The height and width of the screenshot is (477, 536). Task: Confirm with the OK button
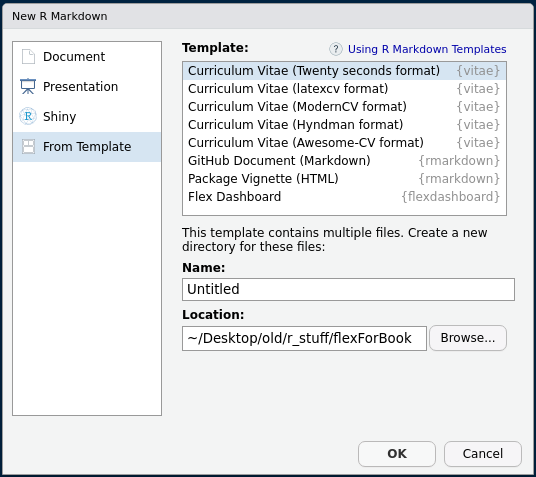pos(397,454)
